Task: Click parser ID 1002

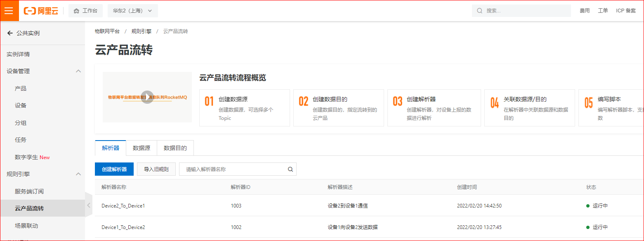Action: [x=236, y=227]
